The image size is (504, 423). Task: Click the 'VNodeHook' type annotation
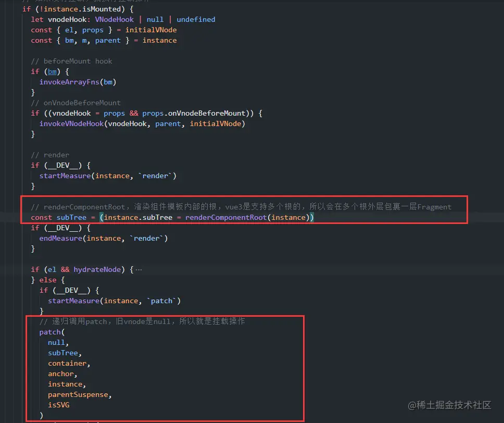coord(114,19)
